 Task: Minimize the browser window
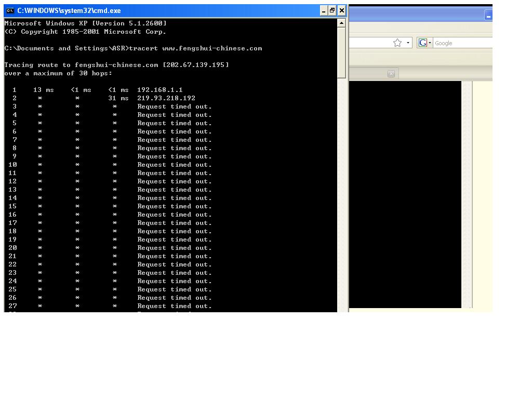pyautogui.click(x=488, y=16)
